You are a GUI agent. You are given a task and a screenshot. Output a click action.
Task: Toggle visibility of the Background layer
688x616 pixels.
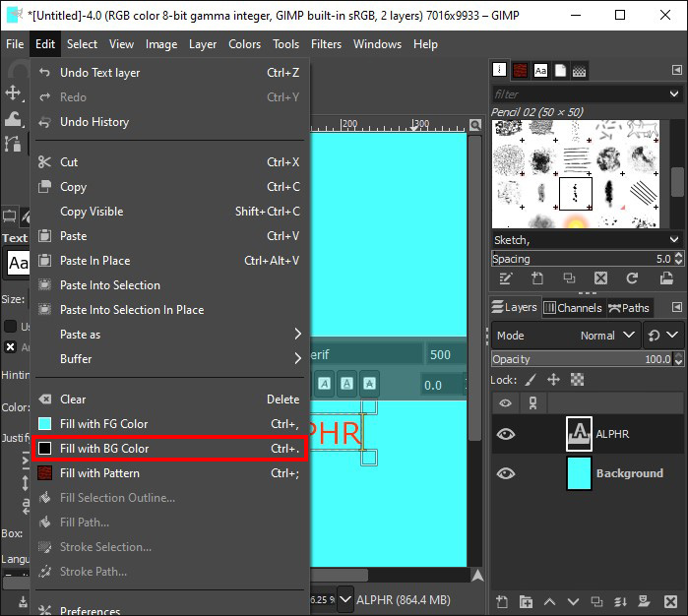[x=505, y=473]
